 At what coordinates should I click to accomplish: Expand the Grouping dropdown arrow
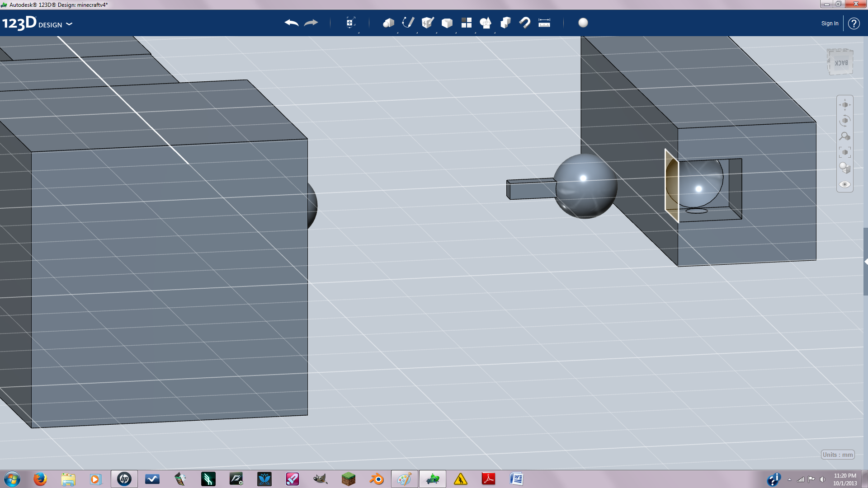point(495,33)
